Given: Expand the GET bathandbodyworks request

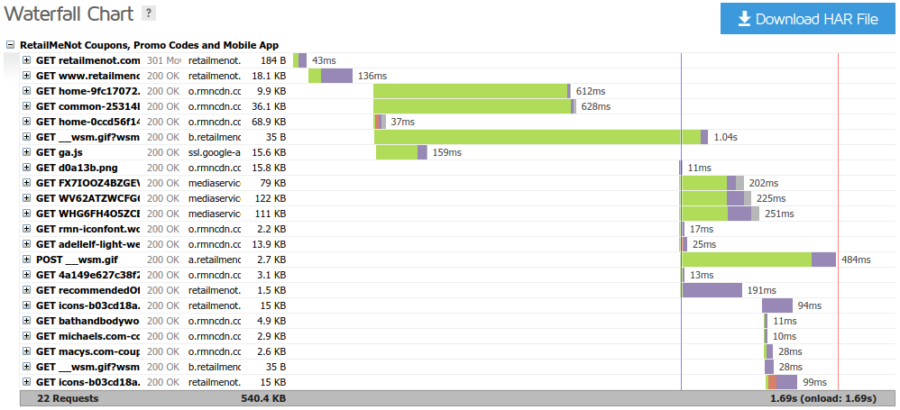Looking at the screenshot, I should click(27, 321).
